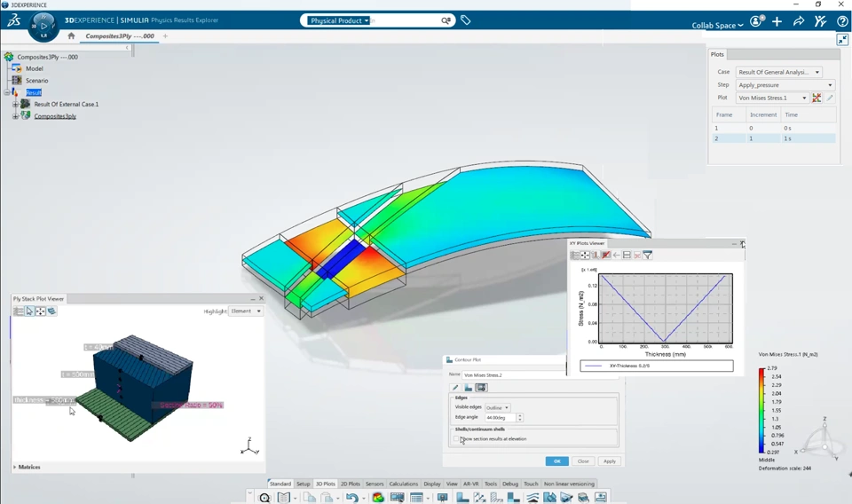Click the filter funnel icon in XY Plots Viewer
The width and height of the screenshot is (852, 504).
648,255
